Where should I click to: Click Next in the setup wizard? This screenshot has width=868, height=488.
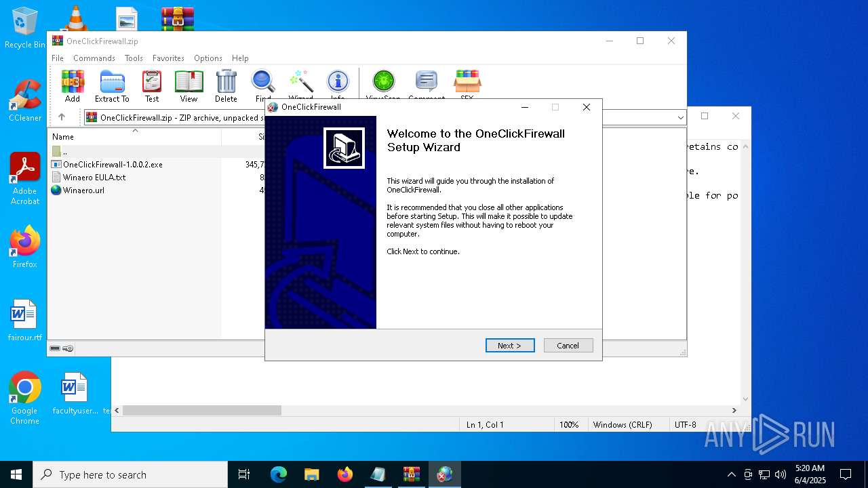510,346
